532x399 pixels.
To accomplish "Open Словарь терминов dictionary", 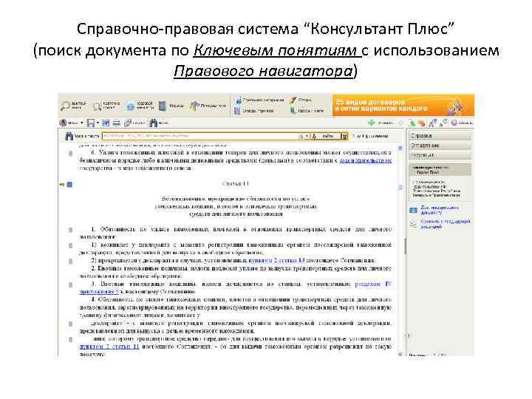I will click(254, 111).
